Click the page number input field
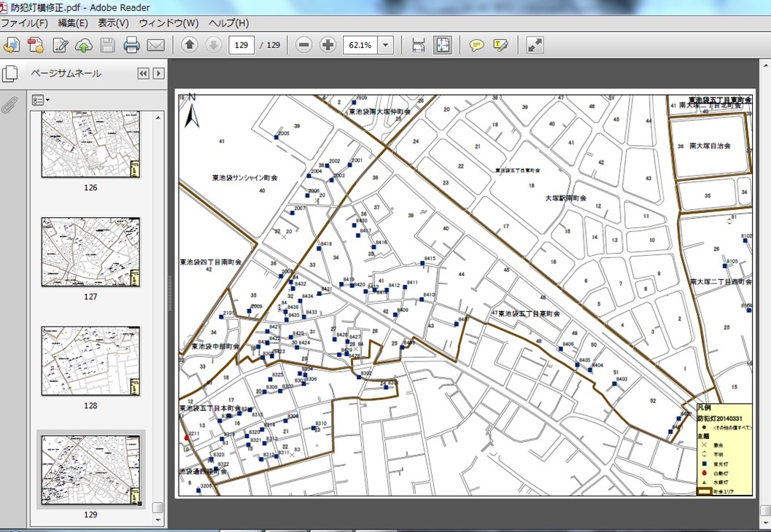Screen dimensions: 771x532 pyautogui.click(x=241, y=45)
